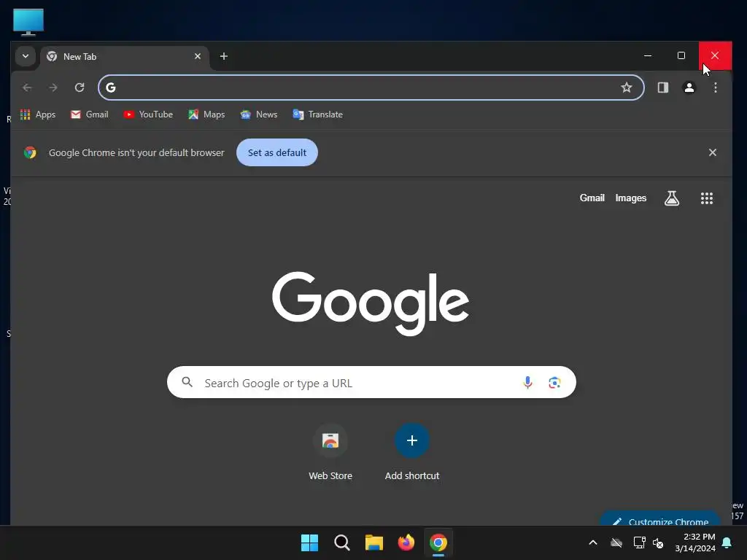Go forward with the forward arrow
Viewport: 747px width, 560px height.
pos(53,87)
